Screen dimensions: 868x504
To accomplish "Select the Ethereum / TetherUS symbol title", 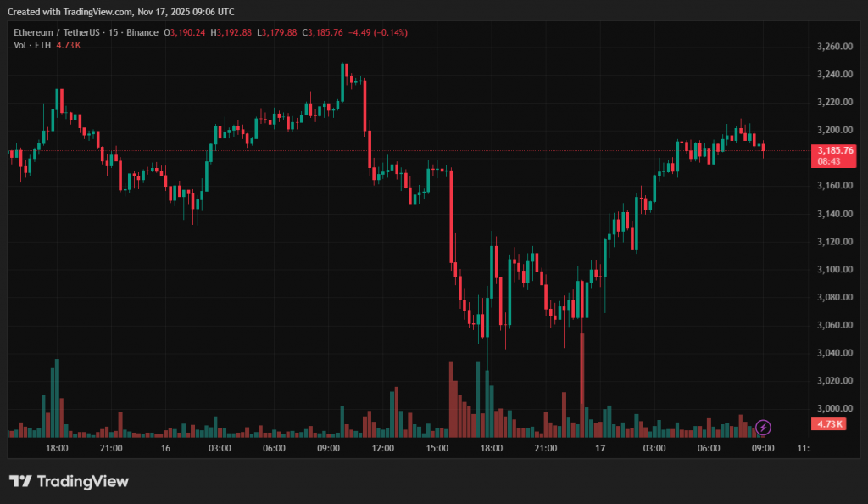I will [86, 32].
